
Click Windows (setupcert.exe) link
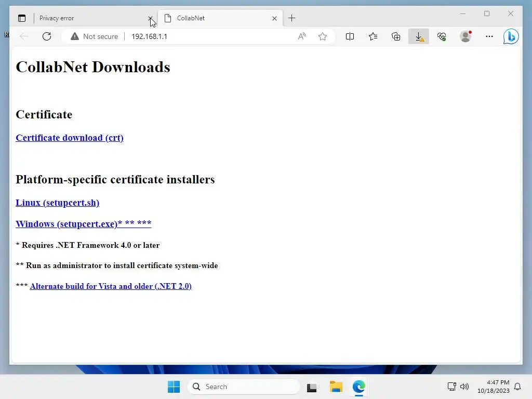tap(84, 224)
